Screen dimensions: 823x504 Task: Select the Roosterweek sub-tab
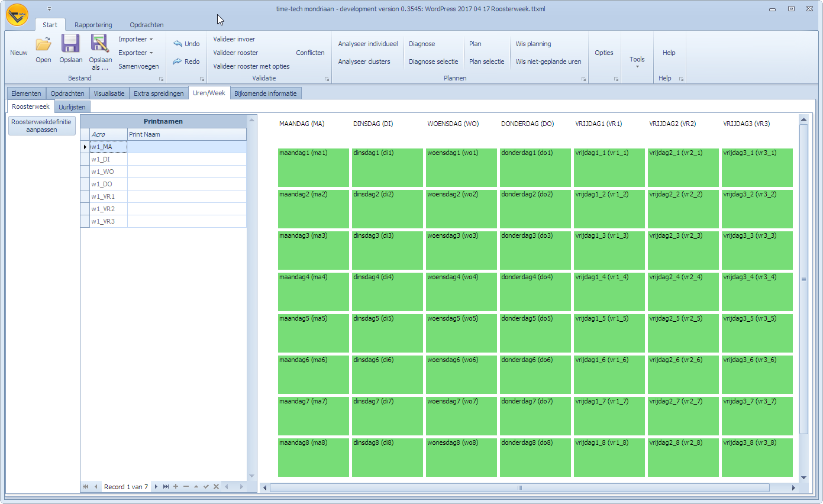tap(31, 106)
